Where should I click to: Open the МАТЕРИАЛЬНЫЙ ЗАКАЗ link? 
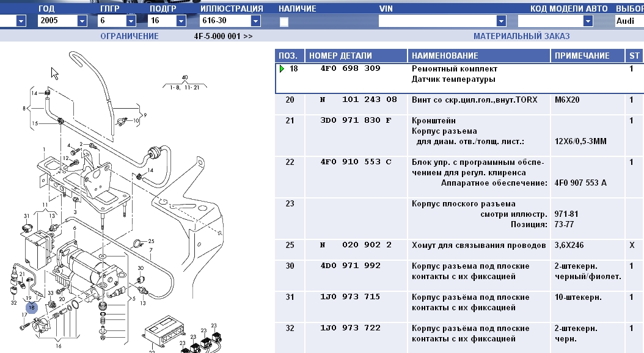[521, 36]
